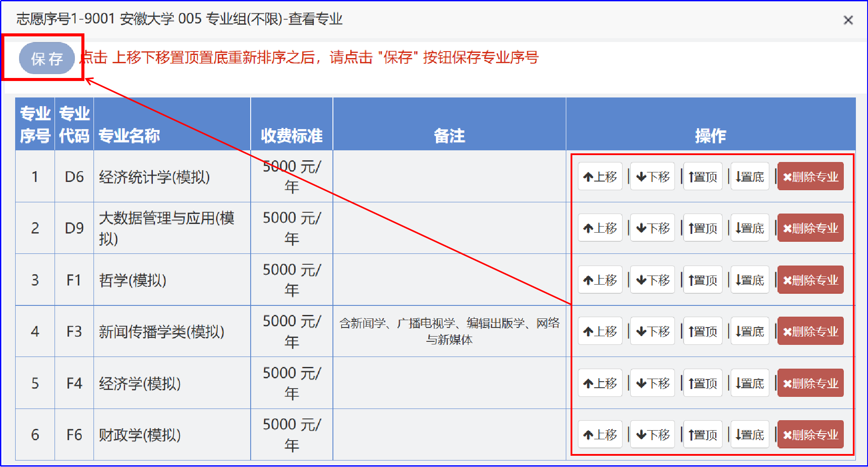
Task: Click the 保存 save button
Action: [47, 58]
